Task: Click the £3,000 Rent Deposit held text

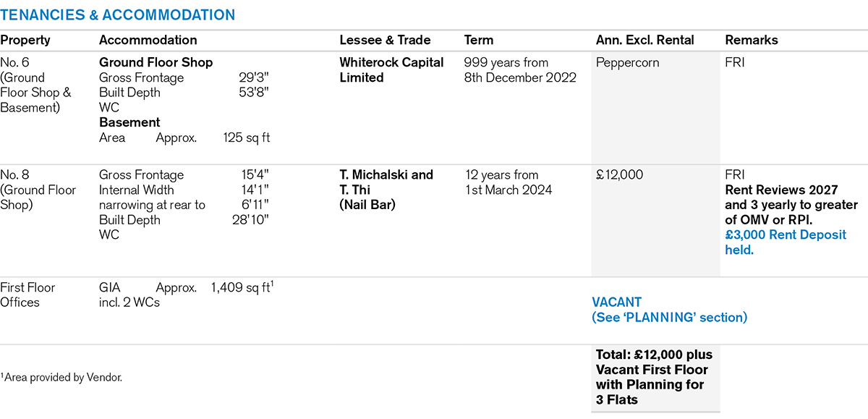Action: [x=786, y=242]
